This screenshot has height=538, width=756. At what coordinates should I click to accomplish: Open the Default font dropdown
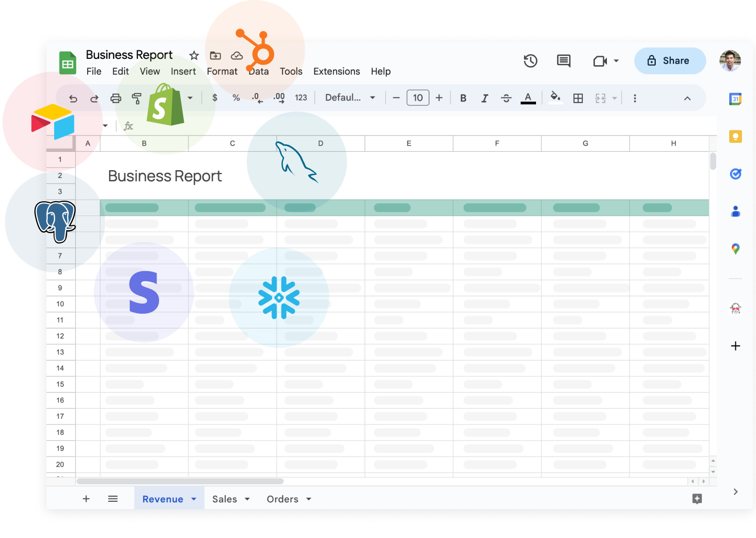pyautogui.click(x=350, y=98)
